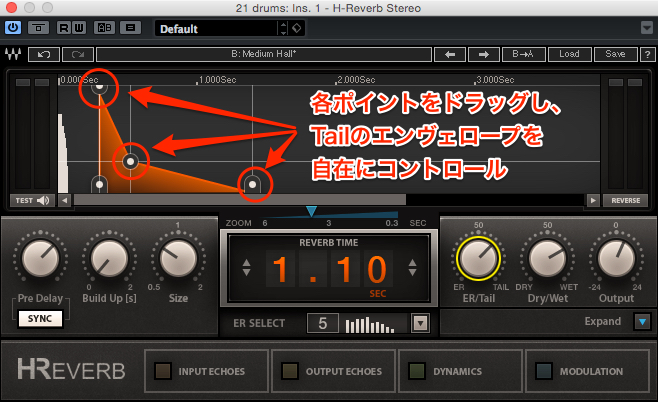Click the HReverb logo text

(71, 370)
